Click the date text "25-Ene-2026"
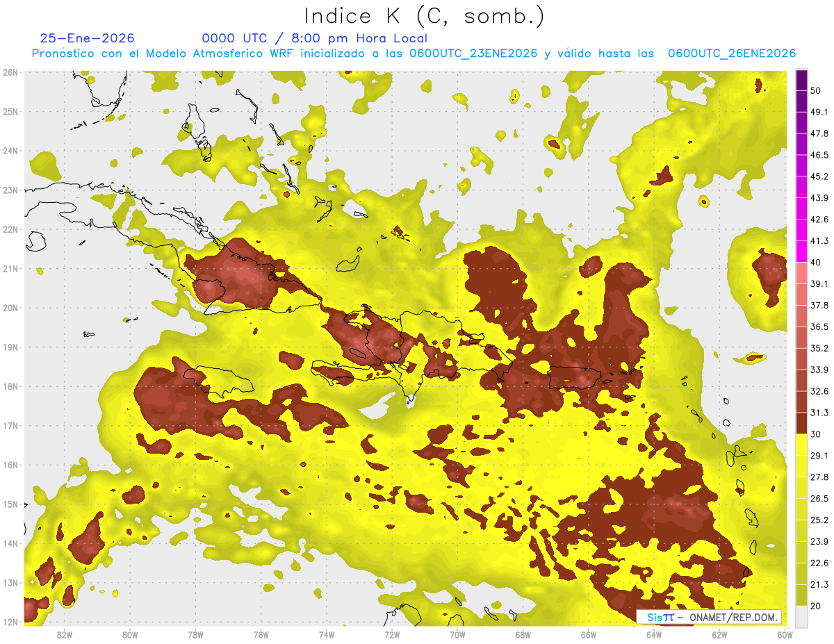 pyautogui.click(x=88, y=38)
